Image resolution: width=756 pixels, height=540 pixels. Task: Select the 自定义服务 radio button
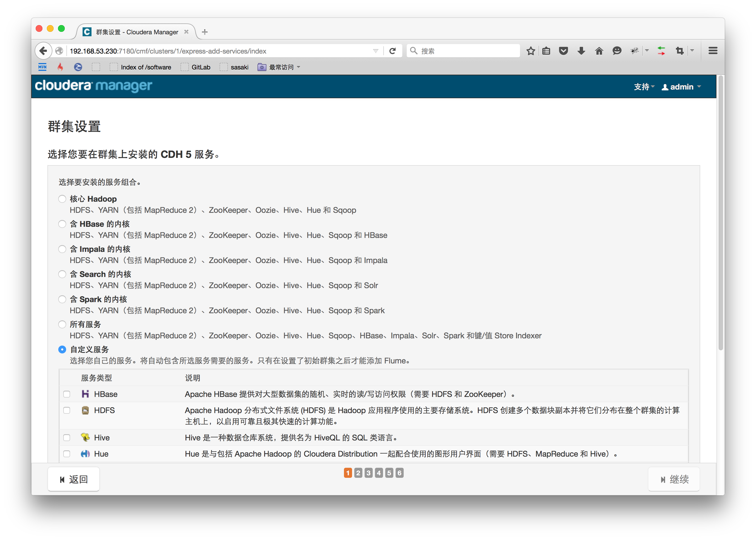point(62,349)
